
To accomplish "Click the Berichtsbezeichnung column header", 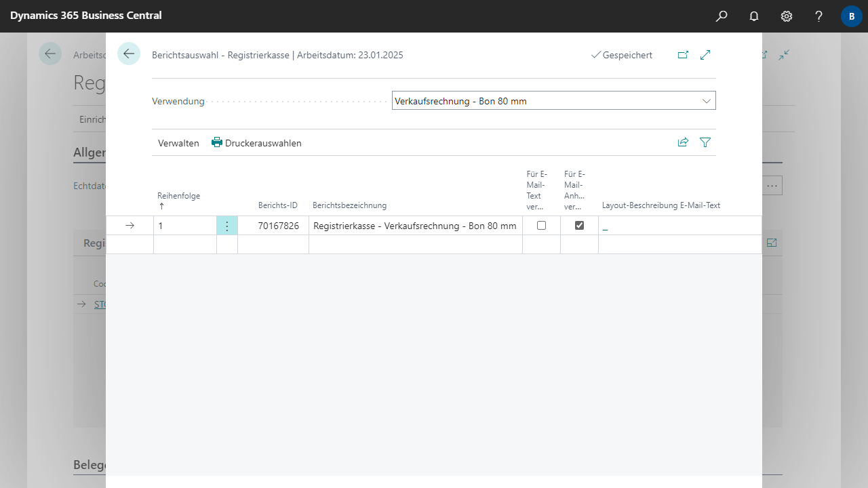I will [349, 205].
